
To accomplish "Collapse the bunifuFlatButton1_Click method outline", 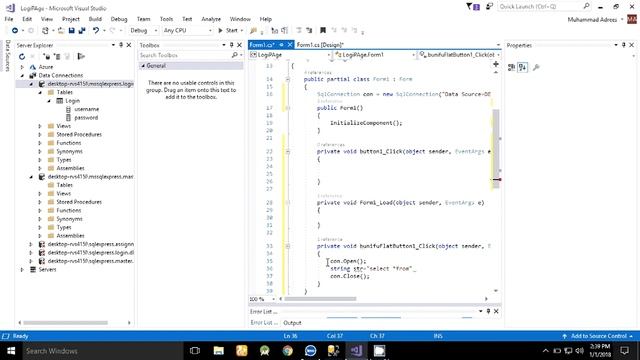I will click(288, 246).
